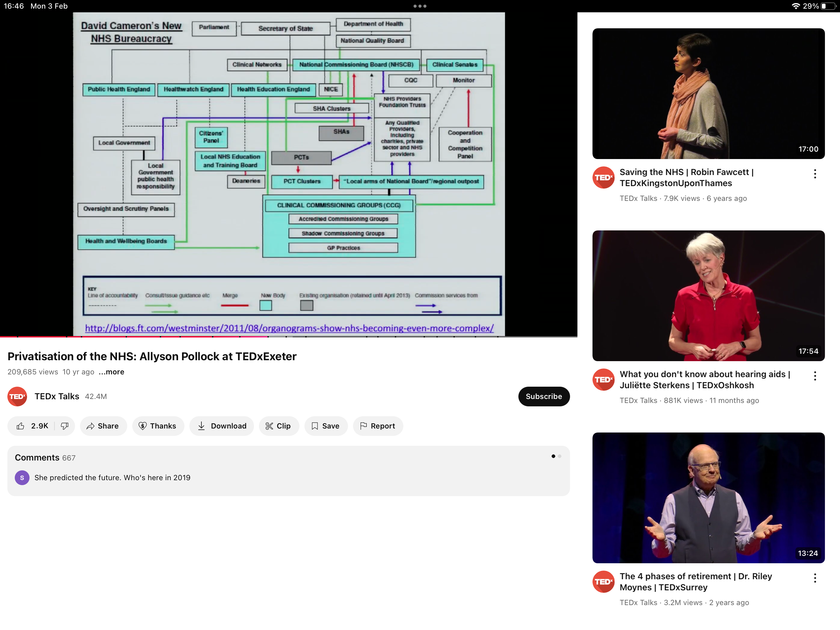The height and width of the screenshot is (630, 840).
Task: Save the video to a playlist
Action: (326, 426)
